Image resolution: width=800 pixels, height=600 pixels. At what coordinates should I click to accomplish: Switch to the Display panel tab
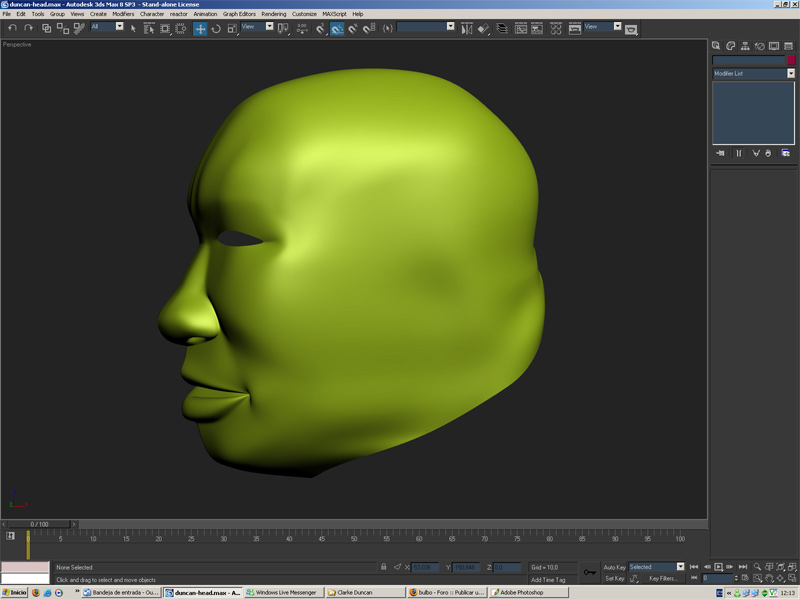(x=774, y=46)
